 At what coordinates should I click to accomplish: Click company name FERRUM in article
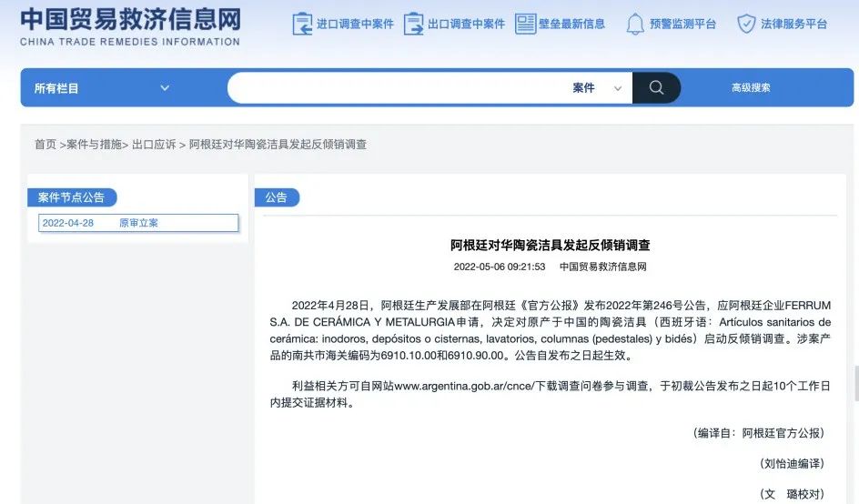click(808, 305)
